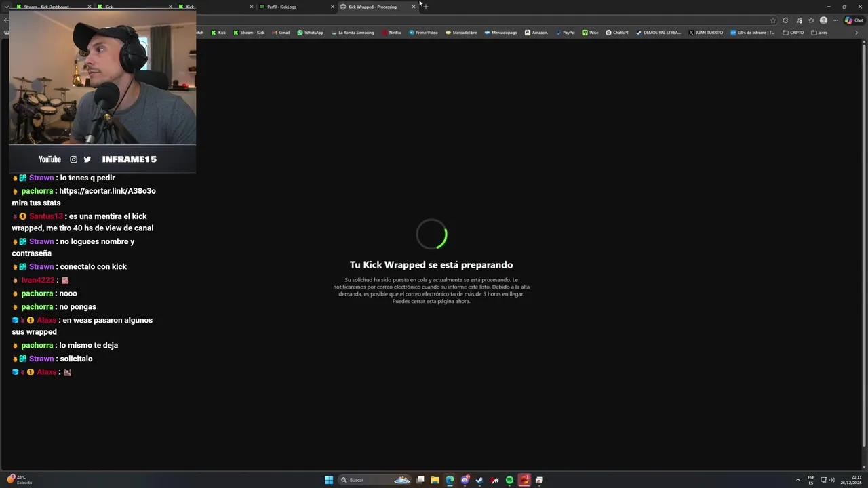
Task: Open the browser settings and more menu
Action: coord(835,20)
